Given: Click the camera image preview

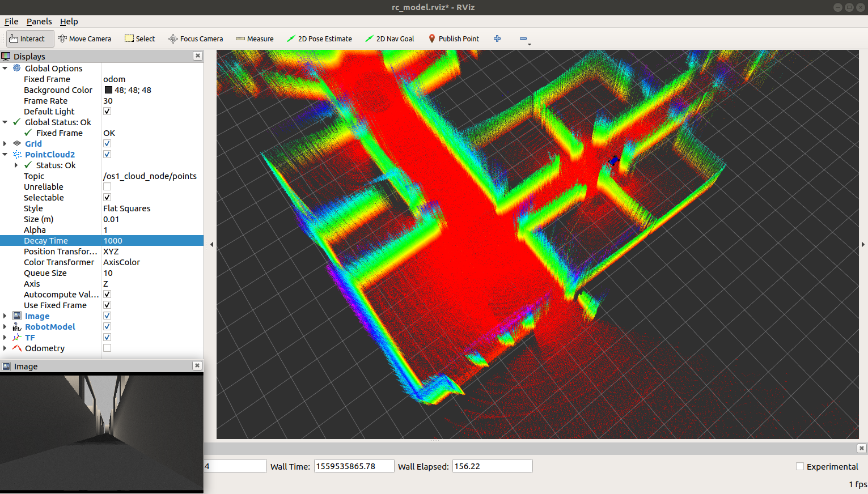Looking at the screenshot, I should click(101, 433).
